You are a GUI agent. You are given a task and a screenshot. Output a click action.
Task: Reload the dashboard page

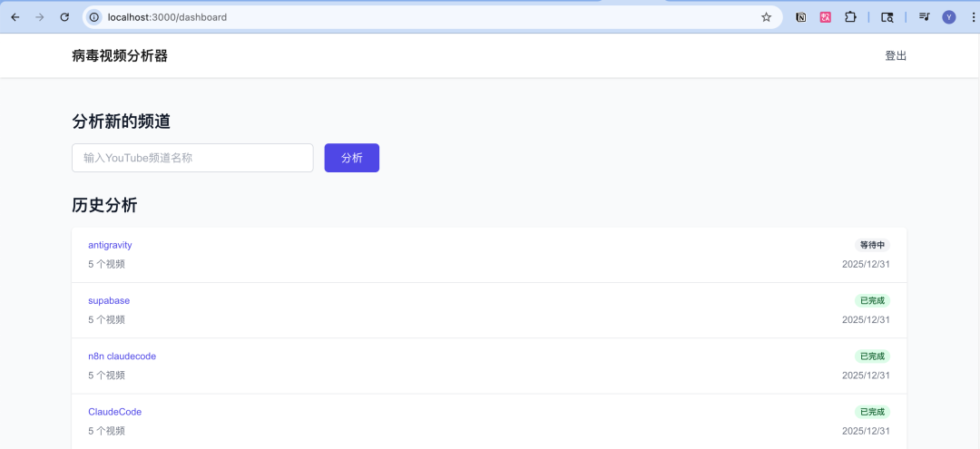64,17
